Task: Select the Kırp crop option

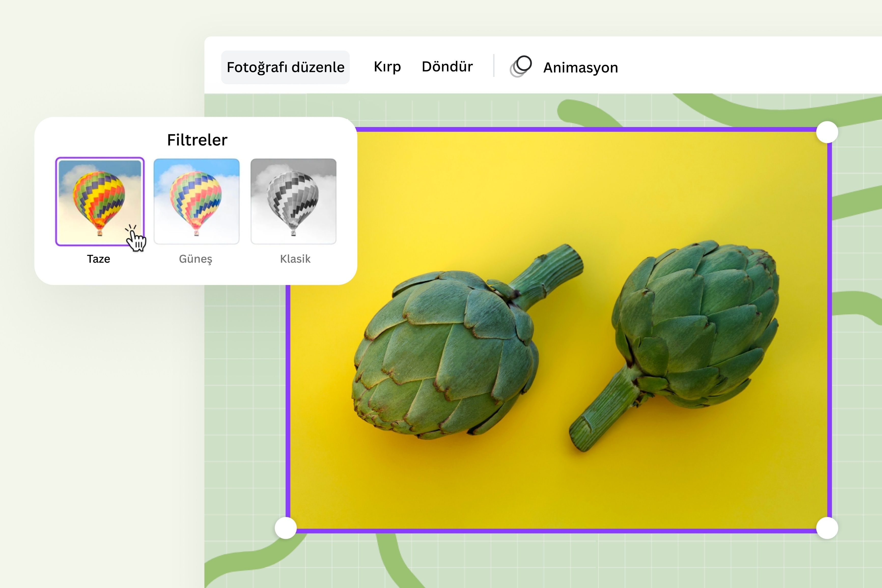Action: pos(387,67)
